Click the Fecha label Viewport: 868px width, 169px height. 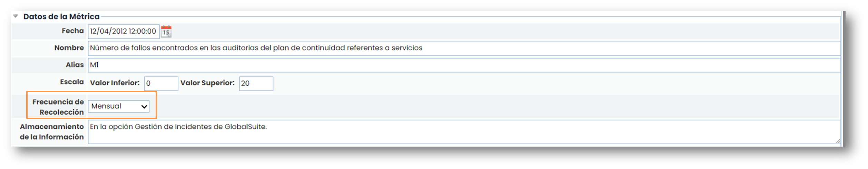72,31
